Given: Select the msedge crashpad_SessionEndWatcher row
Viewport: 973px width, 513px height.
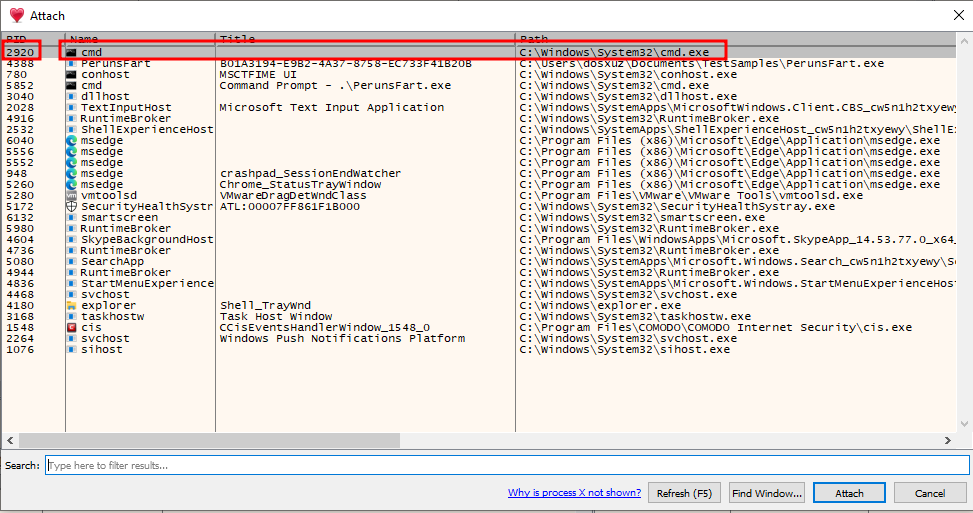Looking at the screenshot, I should (x=300, y=173).
